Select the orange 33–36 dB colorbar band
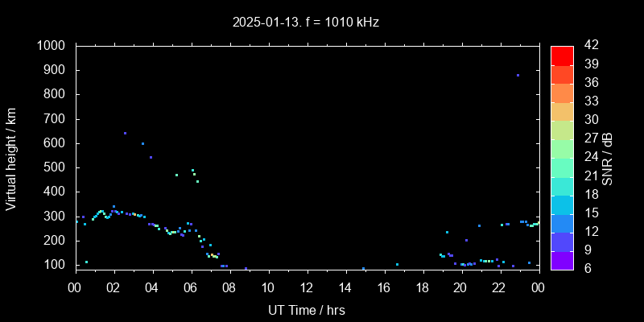This screenshot has height=322, width=644. 562,92
